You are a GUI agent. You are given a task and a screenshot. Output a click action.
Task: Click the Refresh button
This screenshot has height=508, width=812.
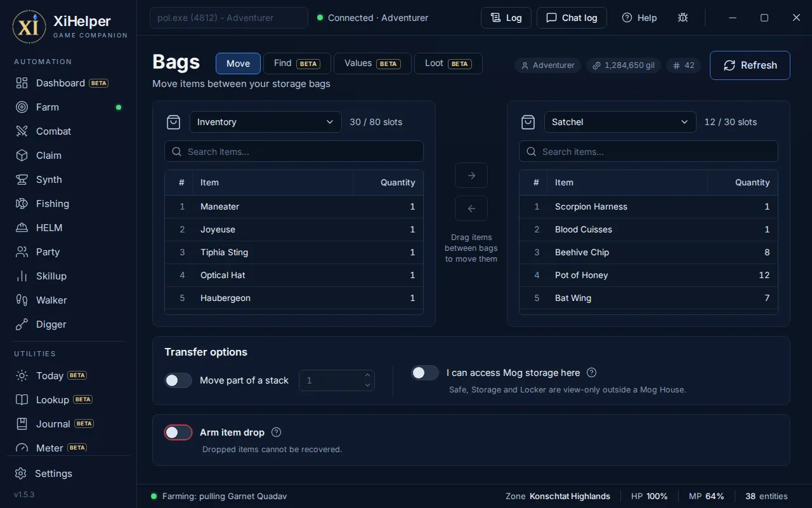(750, 65)
